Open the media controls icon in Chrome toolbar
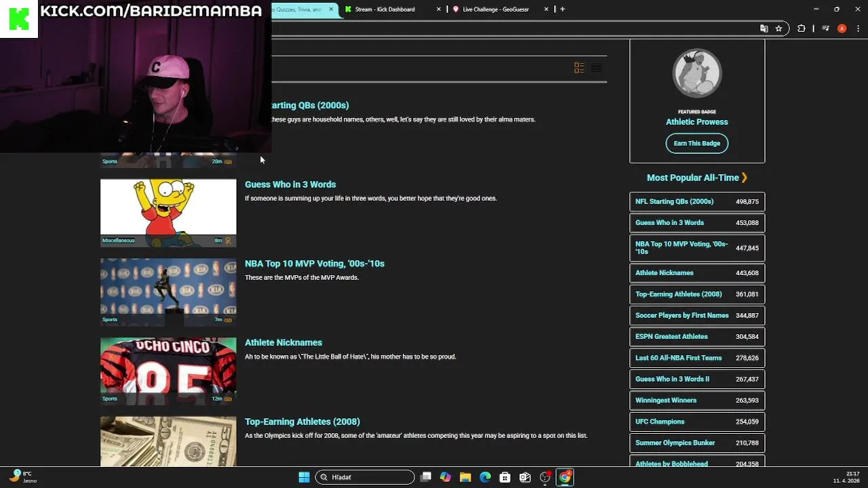Screen dimensions: 868x488 [825, 28]
